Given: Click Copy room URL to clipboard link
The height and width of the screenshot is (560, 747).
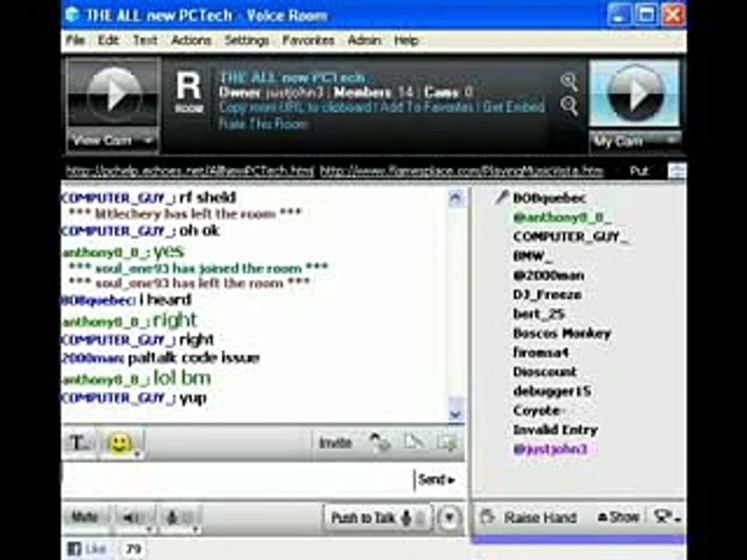Looking at the screenshot, I should pos(296,107).
